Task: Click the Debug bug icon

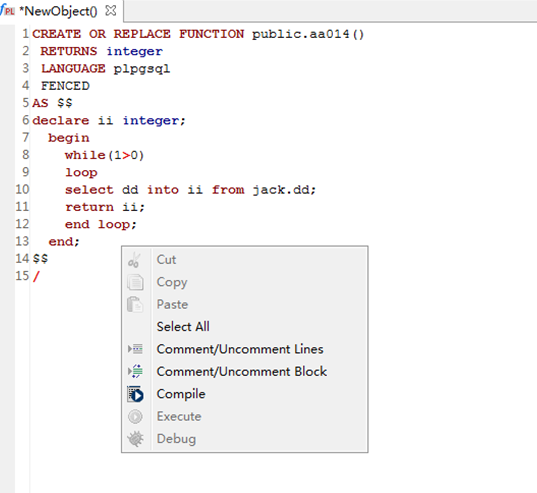Action: (135, 439)
